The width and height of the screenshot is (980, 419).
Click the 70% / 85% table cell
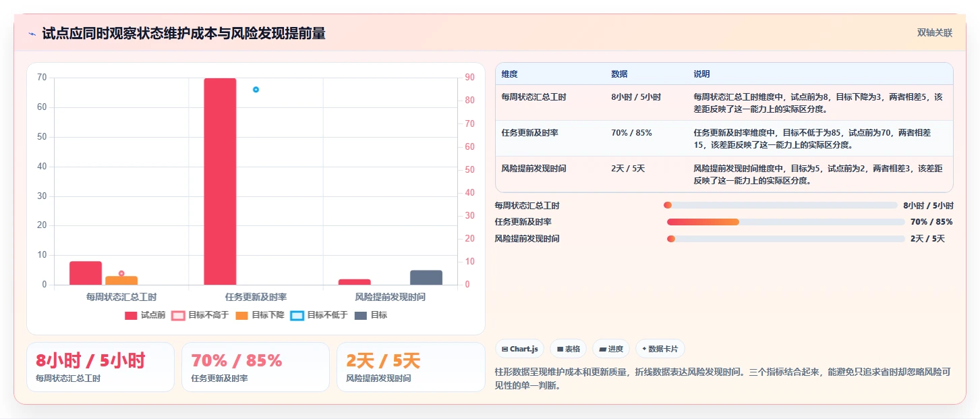pos(631,133)
